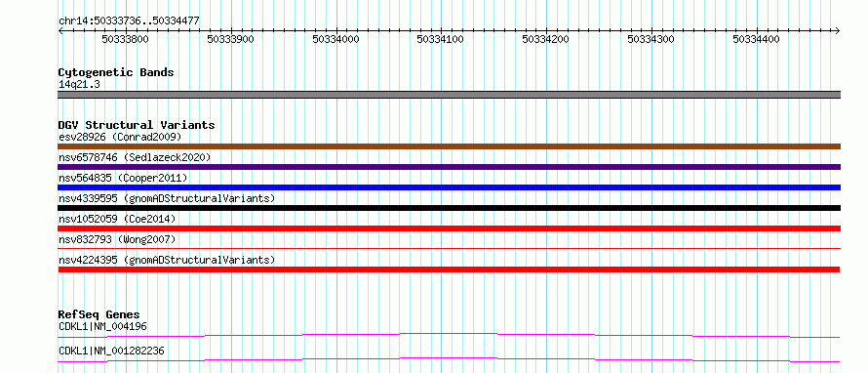Open the nsv1052059 (Coe2014) label
This screenshot has height=373, width=868.
click(x=117, y=219)
